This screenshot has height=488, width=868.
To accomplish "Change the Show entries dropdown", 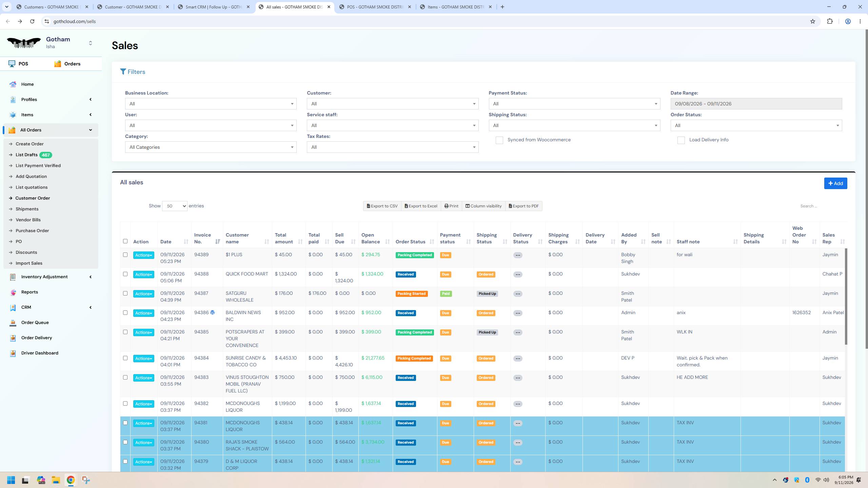I will tap(175, 206).
